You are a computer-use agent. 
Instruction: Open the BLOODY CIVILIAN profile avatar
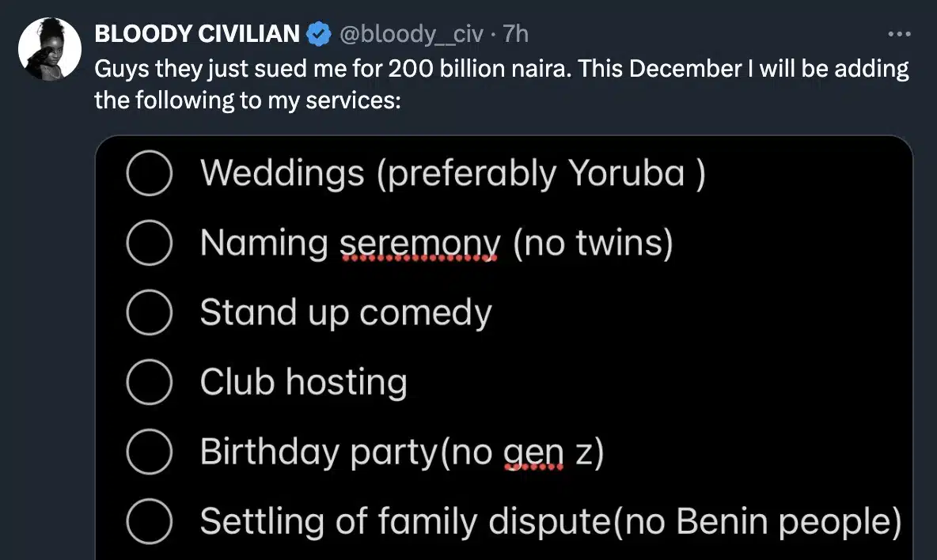pyautogui.click(x=49, y=49)
